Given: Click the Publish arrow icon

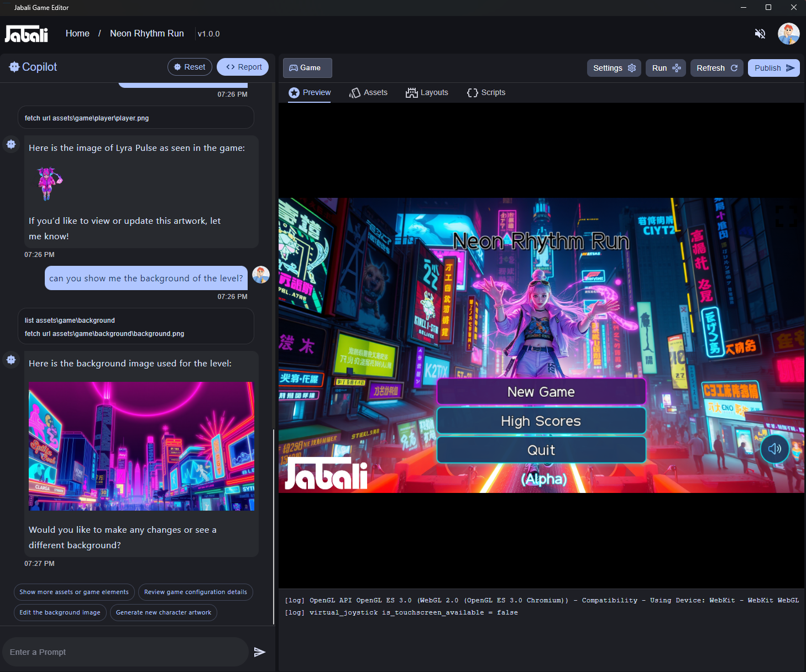Looking at the screenshot, I should click(790, 68).
